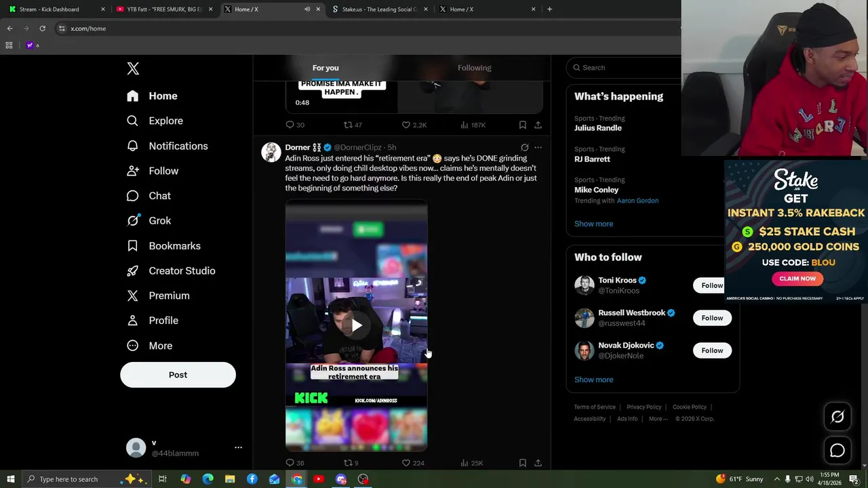The image size is (868, 488).
Task: Open Task View on the taskbar
Action: point(163,479)
